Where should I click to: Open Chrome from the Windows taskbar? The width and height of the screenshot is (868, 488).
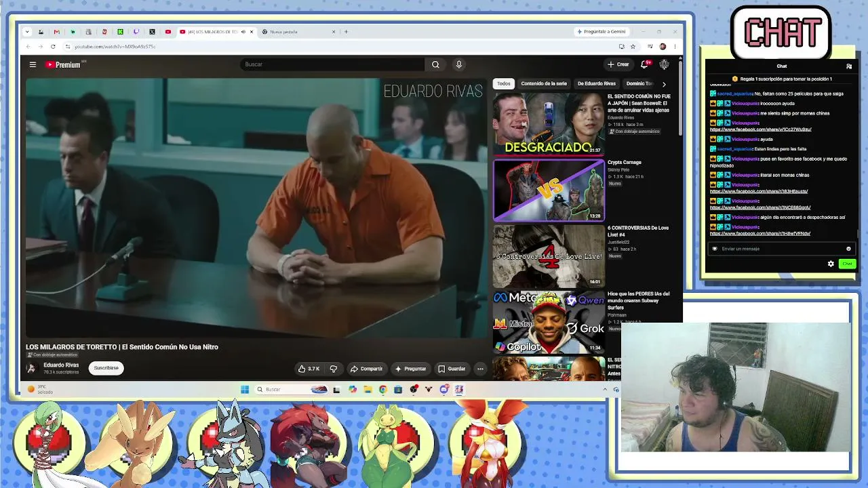pyautogui.click(x=382, y=389)
